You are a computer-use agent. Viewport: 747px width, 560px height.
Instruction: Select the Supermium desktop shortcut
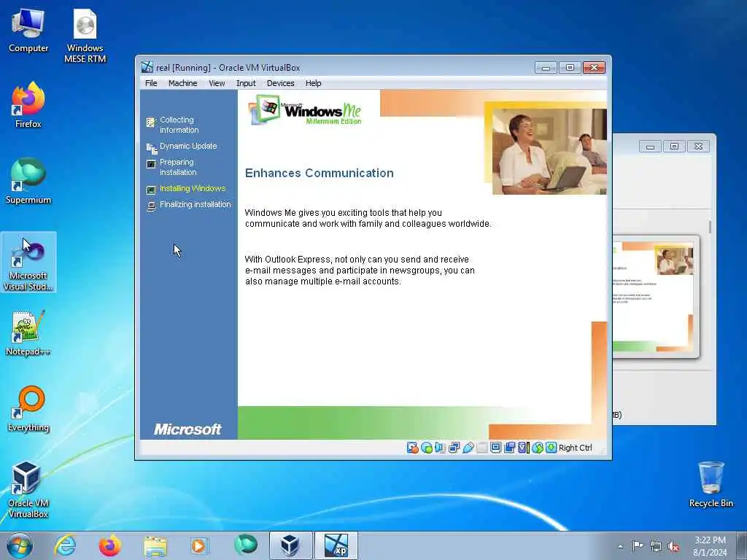tap(28, 182)
